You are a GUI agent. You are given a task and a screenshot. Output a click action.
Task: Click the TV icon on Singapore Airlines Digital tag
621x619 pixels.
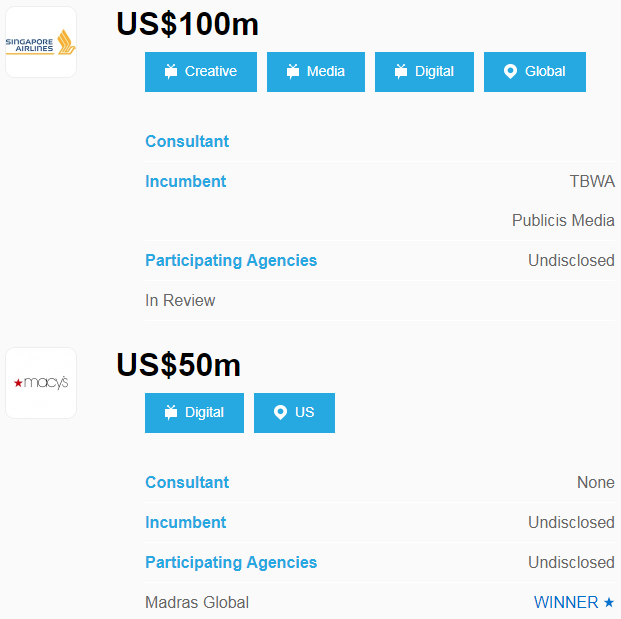pyautogui.click(x=401, y=71)
